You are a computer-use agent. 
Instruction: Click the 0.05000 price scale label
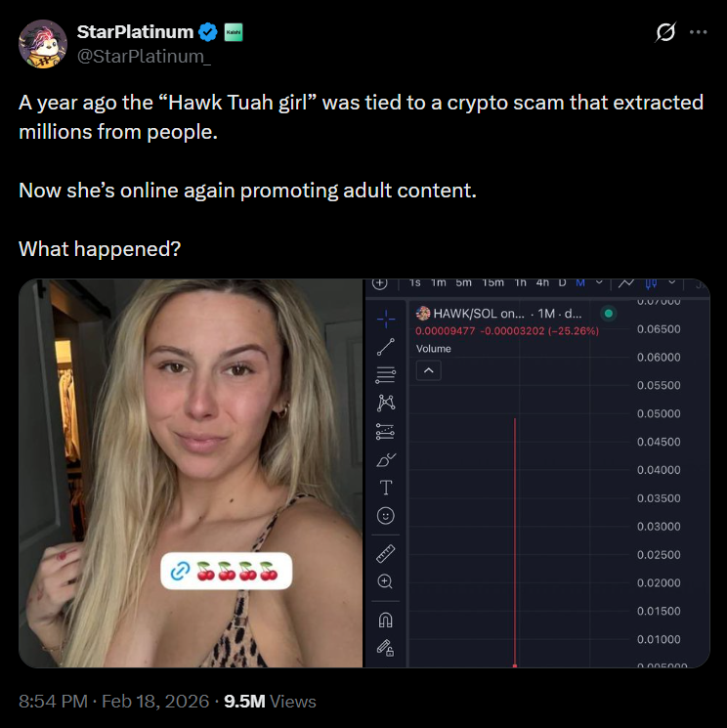(658, 413)
